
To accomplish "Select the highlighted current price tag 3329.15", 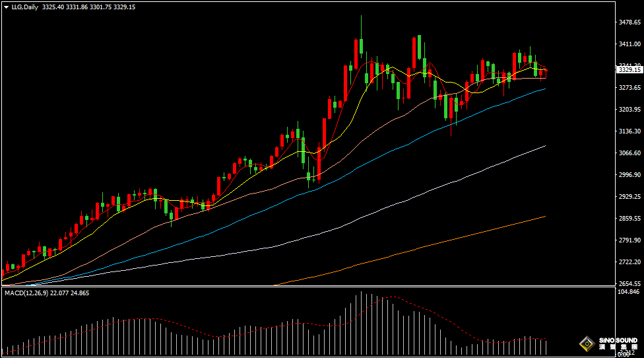I will click(x=628, y=69).
